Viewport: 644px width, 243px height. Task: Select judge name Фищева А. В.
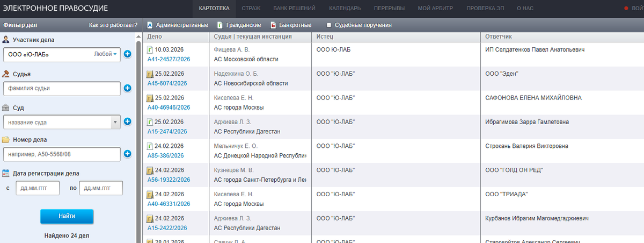(x=231, y=49)
